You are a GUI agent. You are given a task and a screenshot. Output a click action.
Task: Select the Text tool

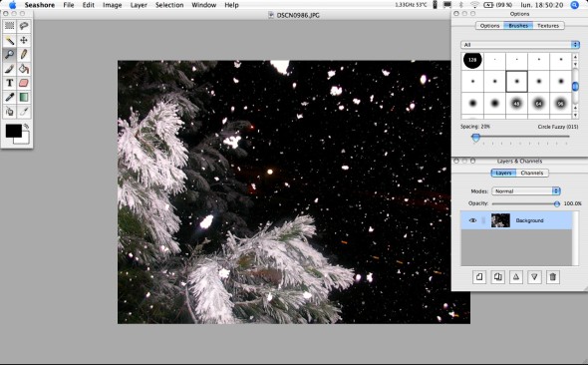(9, 83)
